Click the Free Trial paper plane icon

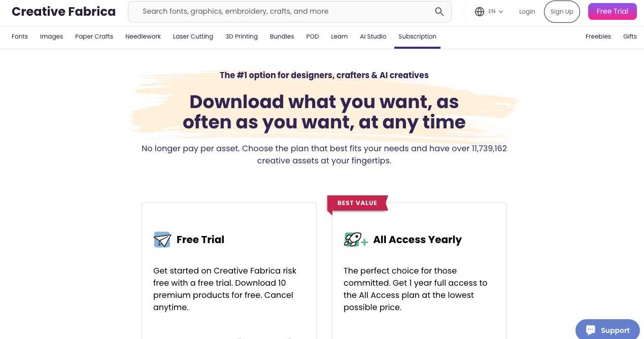tap(162, 240)
